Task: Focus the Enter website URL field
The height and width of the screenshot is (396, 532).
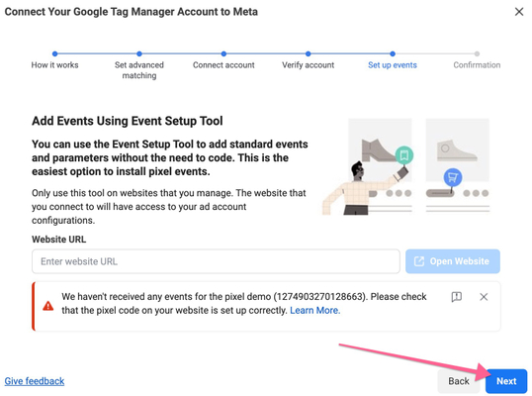Action: [216, 261]
